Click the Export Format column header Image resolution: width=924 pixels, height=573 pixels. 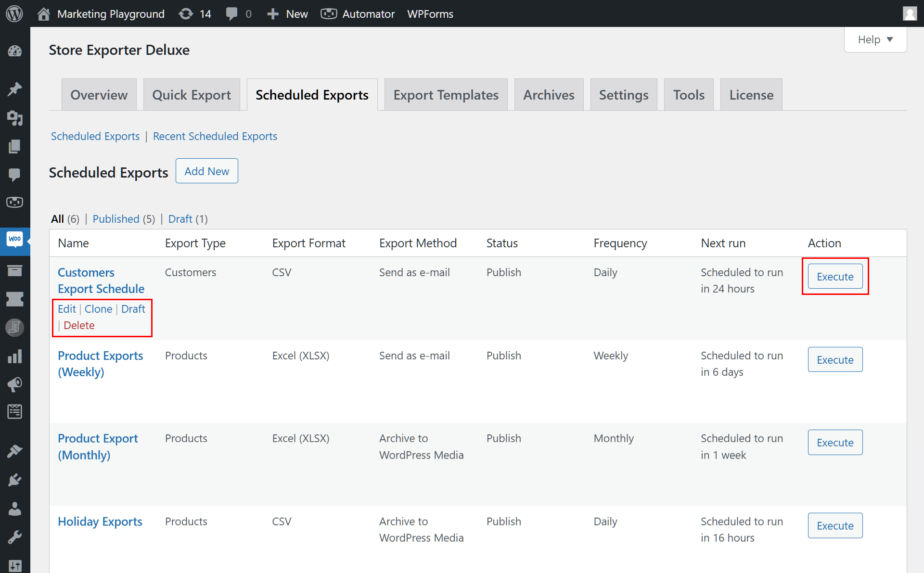[309, 243]
